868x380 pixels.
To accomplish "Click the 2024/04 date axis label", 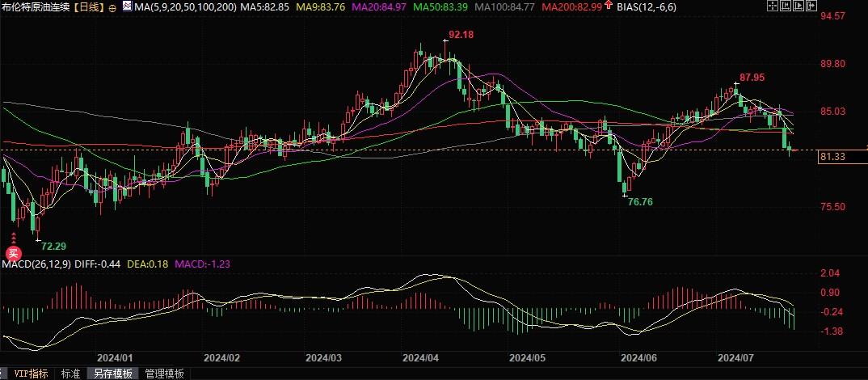I will 421,358.
